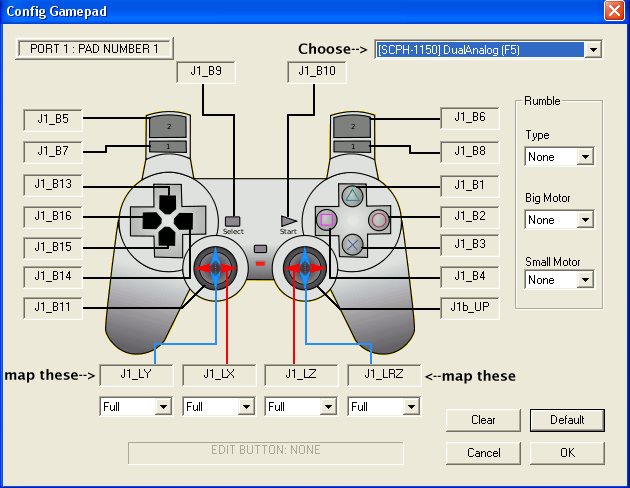Open the Full range dropdown under J1_LY

pyautogui.click(x=136, y=406)
